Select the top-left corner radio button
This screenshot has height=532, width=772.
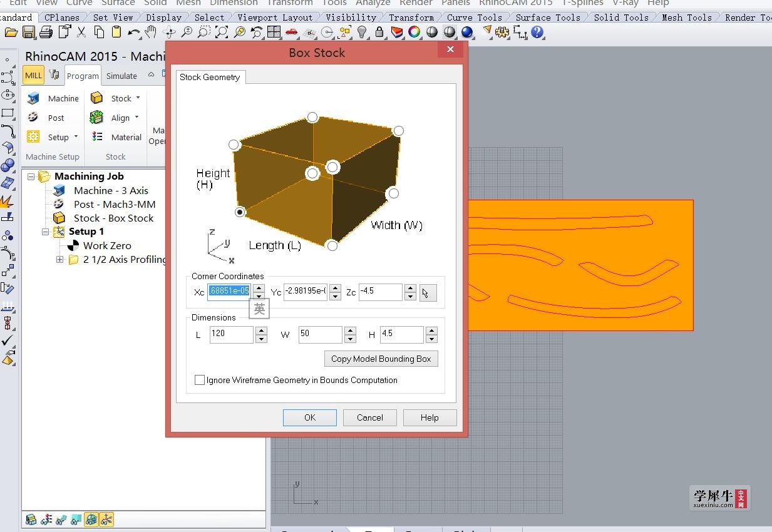click(234, 145)
